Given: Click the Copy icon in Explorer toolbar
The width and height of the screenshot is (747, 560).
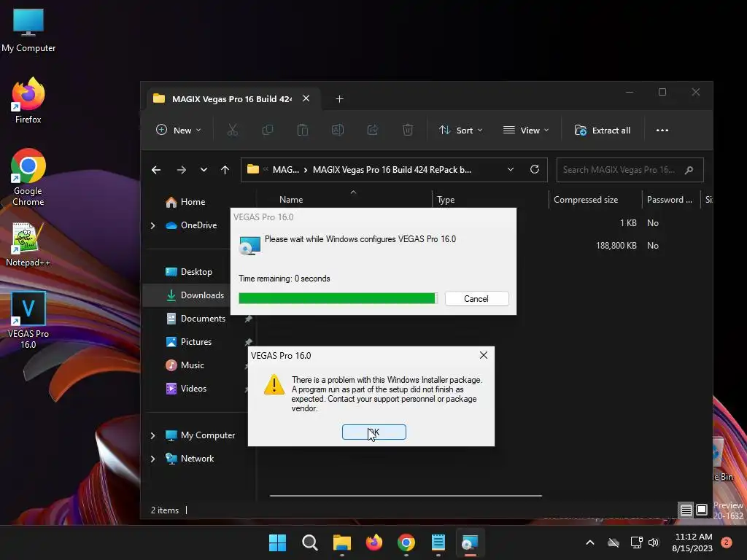Looking at the screenshot, I should point(267,130).
